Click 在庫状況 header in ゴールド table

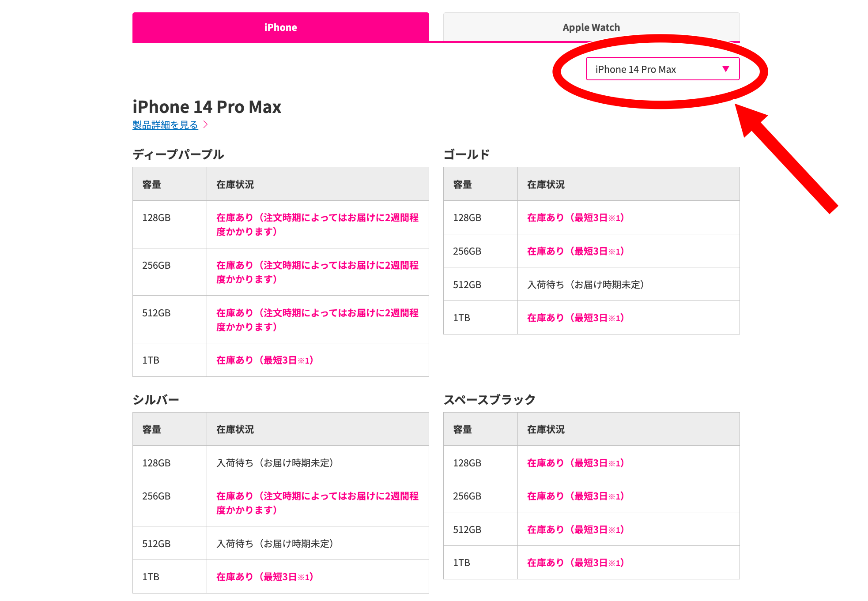(629, 184)
